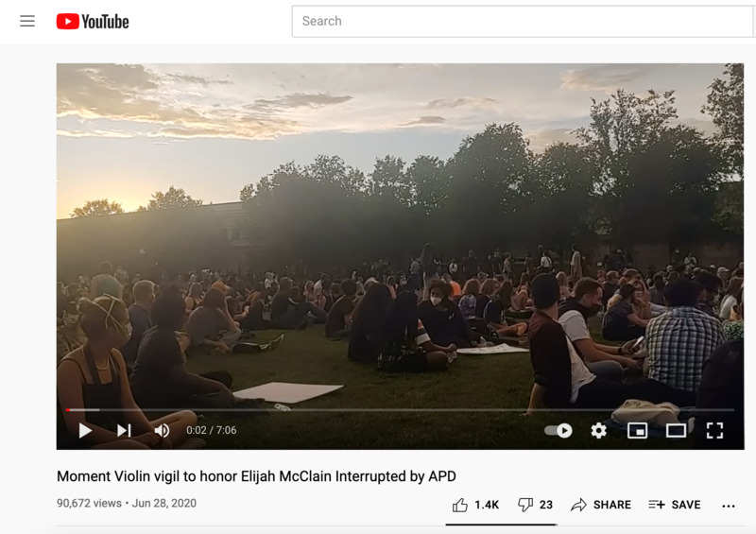Click the video frame to play

point(400,236)
